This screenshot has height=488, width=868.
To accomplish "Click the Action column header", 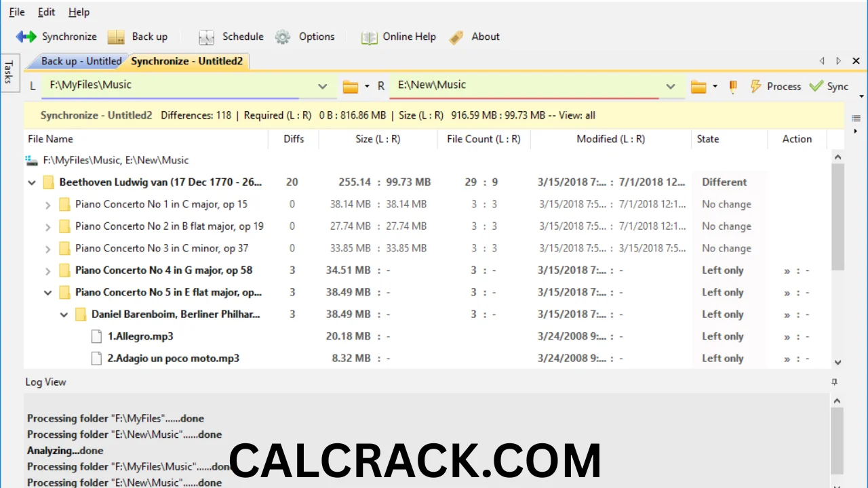I will [x=797, y=139].
